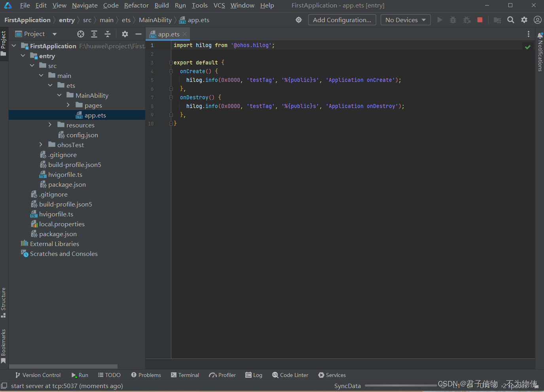Collapse the FirstApplication root node
Screen dimensions: 544x392
[14, 46]
